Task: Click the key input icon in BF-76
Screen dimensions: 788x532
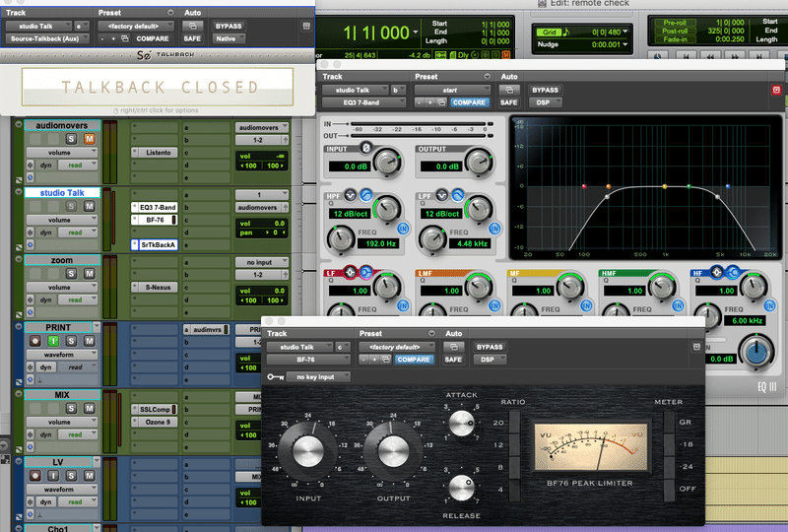Action: click(276, 376)
